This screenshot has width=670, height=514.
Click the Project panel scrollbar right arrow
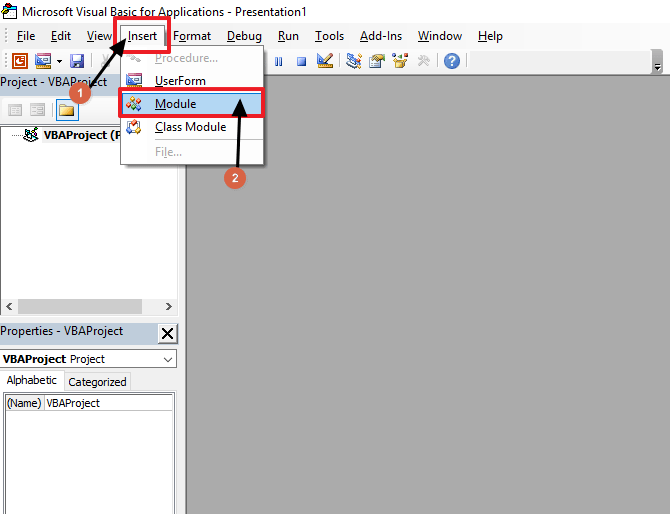point(169,306)
